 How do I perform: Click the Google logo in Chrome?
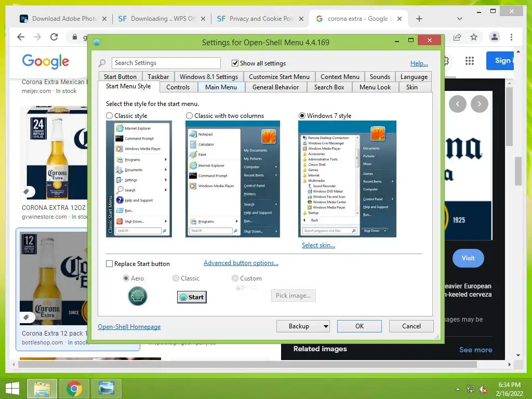pos(46,61)
